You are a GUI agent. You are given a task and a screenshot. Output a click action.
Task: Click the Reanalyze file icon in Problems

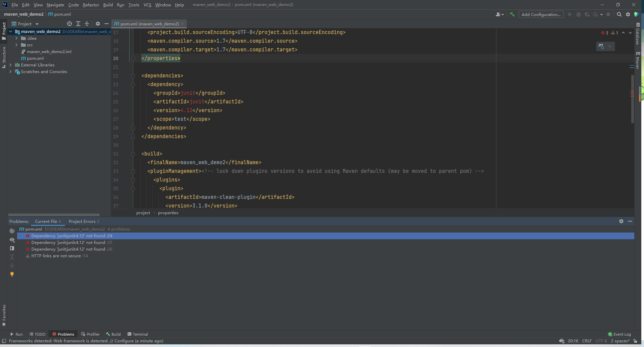pyautogui.click(x=12, y=231)
